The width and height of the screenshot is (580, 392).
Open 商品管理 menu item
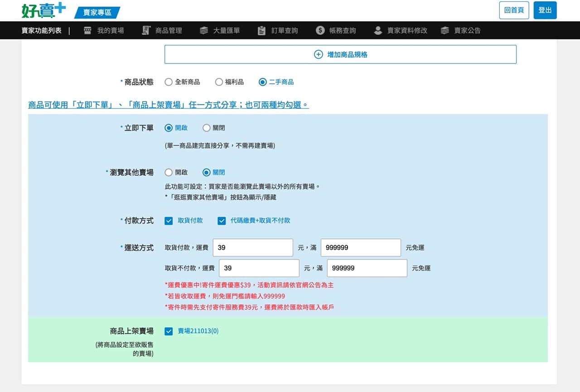(x=169, y=30)
